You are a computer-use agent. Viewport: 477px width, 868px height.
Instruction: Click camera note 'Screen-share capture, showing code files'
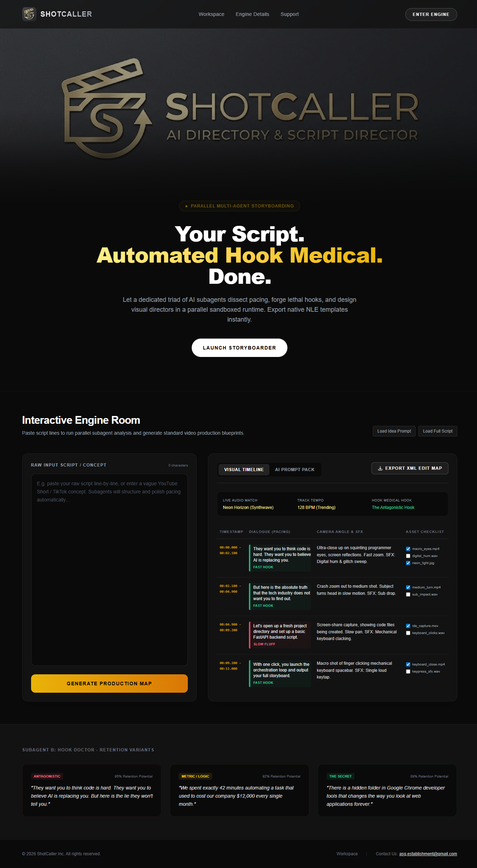pos(357,632)
